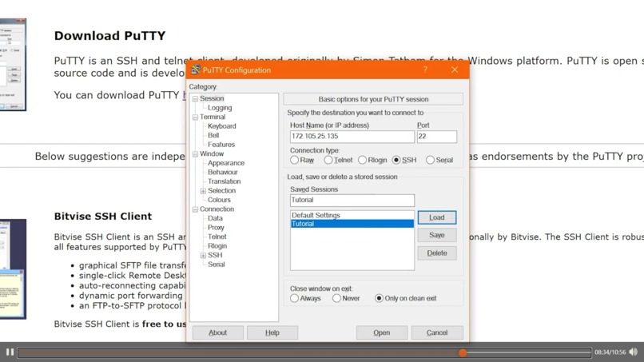Click the Download PuTTY heading
644x362 pixels.
pos(109,36)
